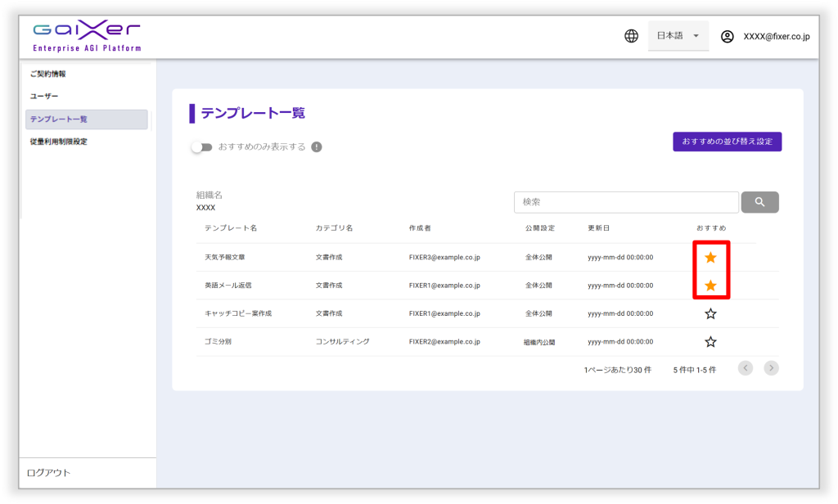Star the キャッチコピー案作成 template
Image resolution: width=838 pixels, height=504 pixels.
point(710,313)
